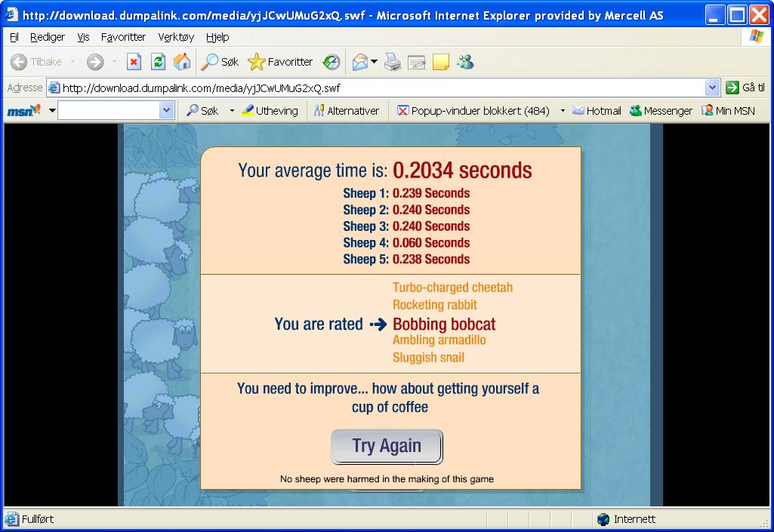Click the Sheep 5: 0.238 Seconds row

pyautogui.click(x=406, y=259)
